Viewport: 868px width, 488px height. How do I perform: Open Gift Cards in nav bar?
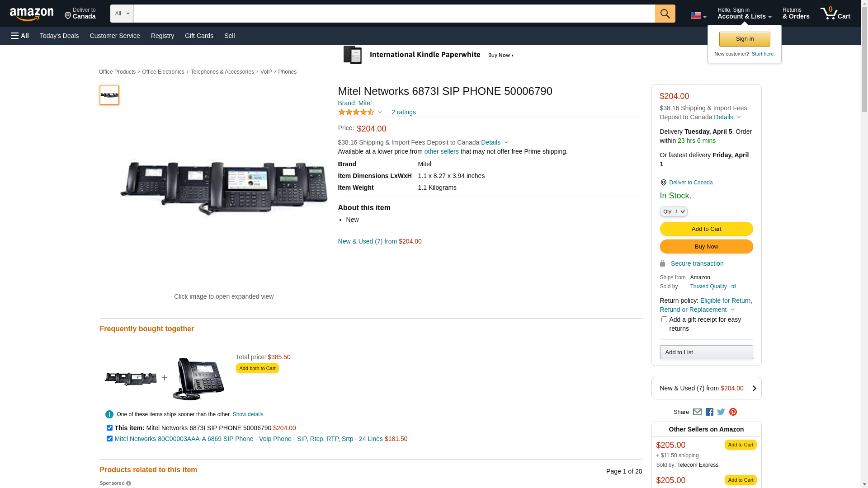[199, 36]
